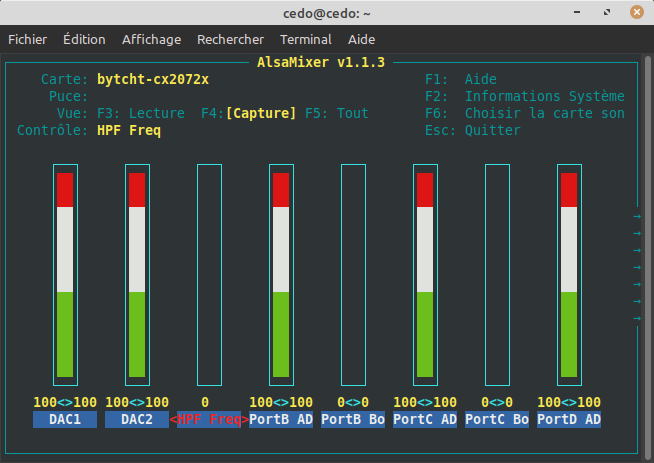Click the PortD ADC volume bar
The height and width of the screenshot is (463, 654).
569,273
